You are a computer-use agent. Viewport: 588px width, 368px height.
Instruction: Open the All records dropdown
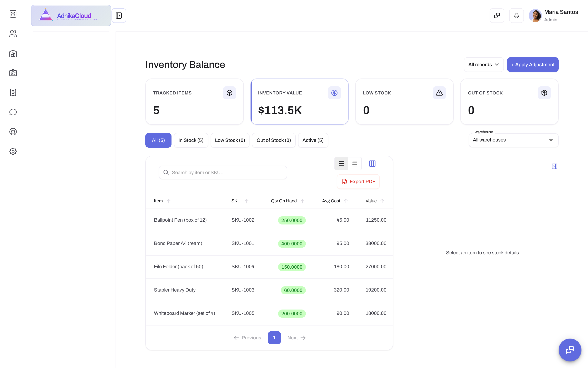(483, 64)
